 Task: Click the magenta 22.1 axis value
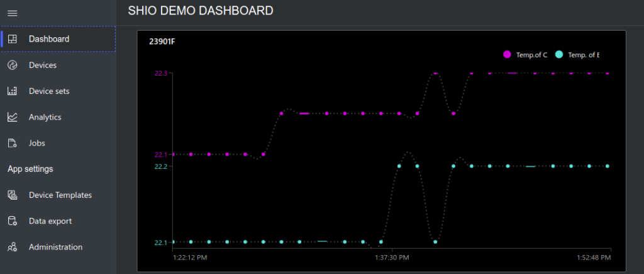coord(160,155)
